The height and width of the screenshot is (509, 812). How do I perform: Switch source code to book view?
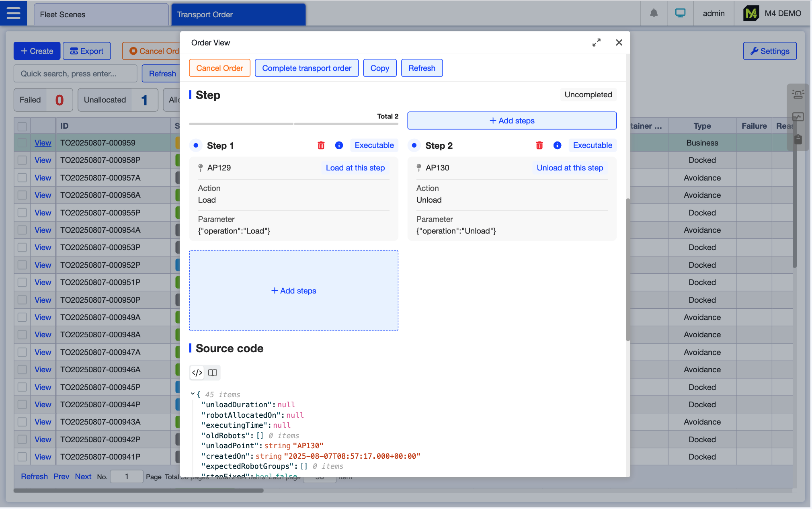tap(213, 373)
